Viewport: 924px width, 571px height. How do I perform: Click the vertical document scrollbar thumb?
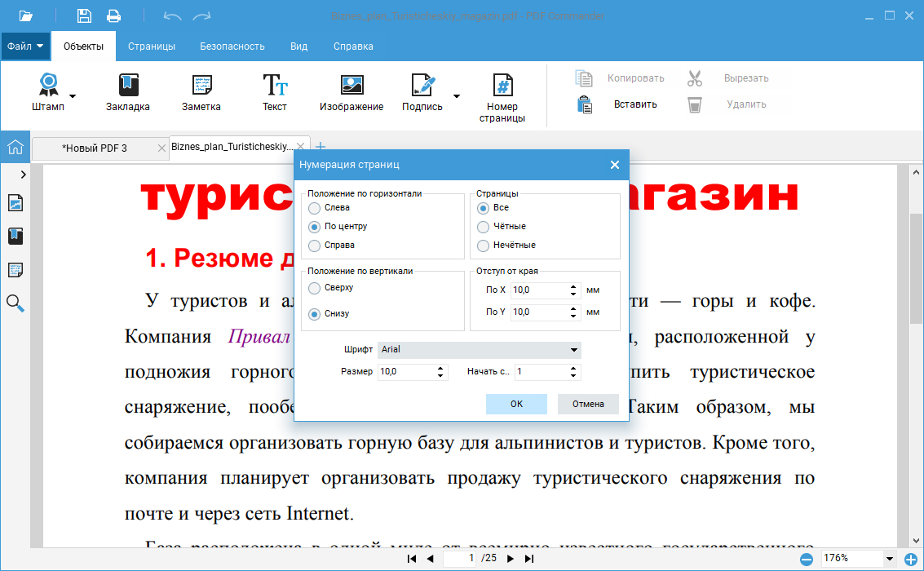click(915, 268)
